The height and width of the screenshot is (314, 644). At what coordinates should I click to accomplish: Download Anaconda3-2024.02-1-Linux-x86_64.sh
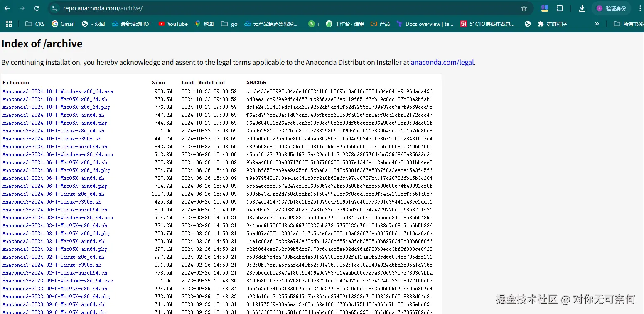click(54, 257)
